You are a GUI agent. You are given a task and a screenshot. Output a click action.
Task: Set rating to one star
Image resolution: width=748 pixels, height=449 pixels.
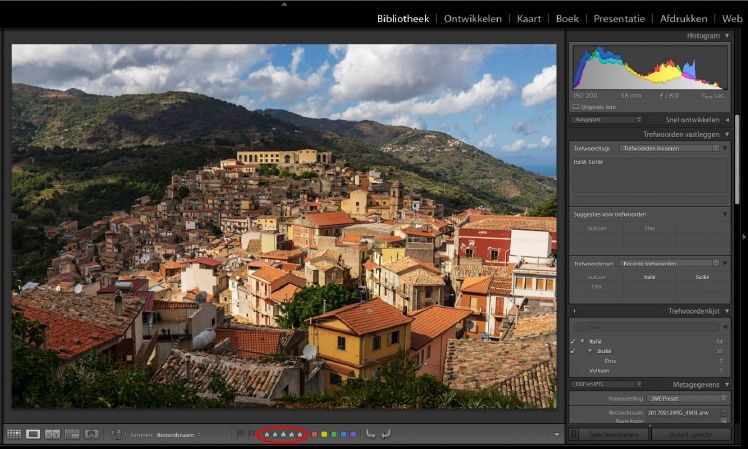267,435
